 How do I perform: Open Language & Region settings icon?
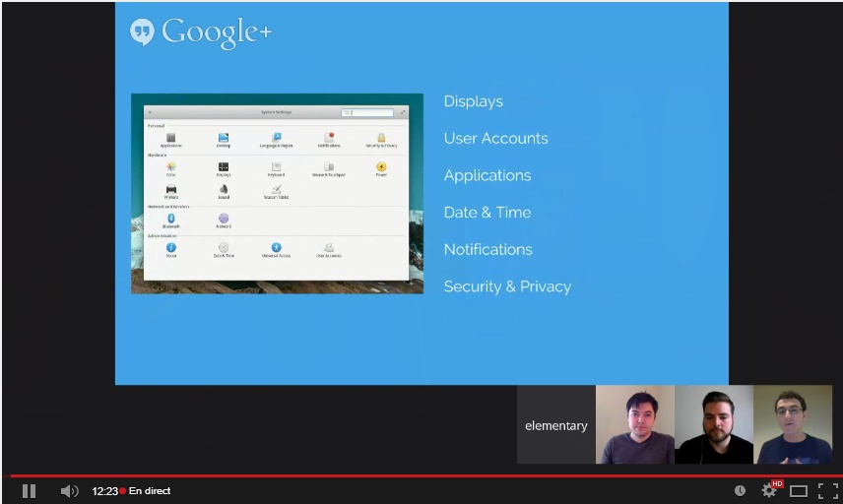[277, 140]
